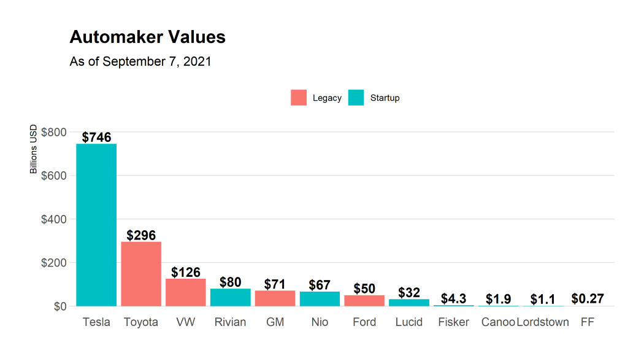Click the Lucid bar
The height and width of the screenshot is (358, 644).
[409, 303]
